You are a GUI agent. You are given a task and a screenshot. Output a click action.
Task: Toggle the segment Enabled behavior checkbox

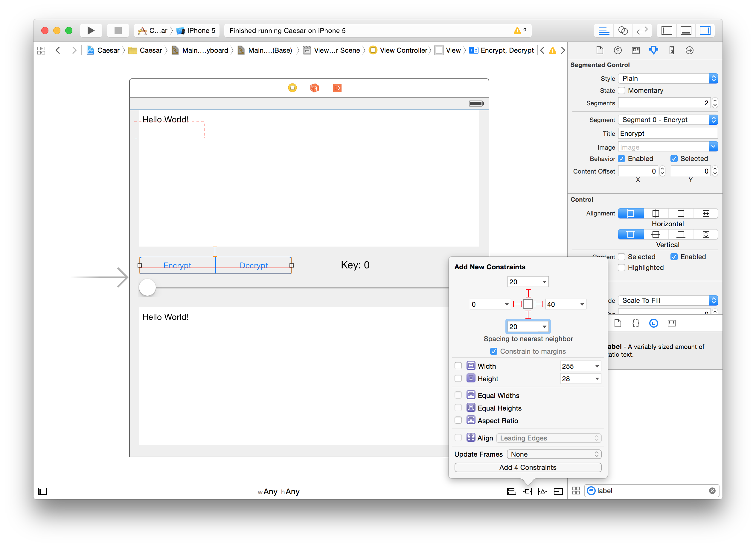coord(622,159)
